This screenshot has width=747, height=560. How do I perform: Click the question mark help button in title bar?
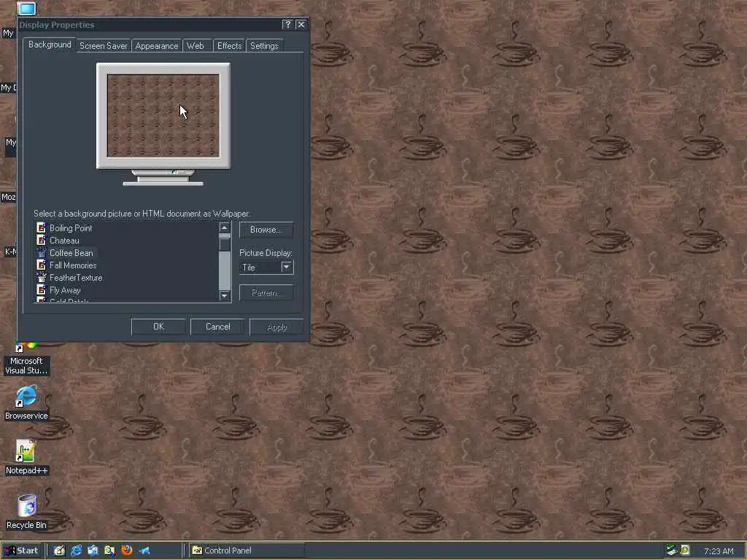point(287,24)
